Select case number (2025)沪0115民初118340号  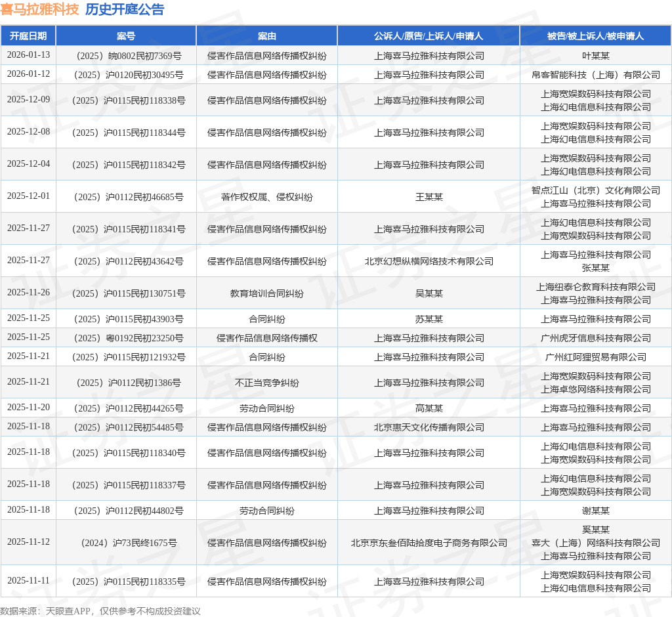coord(129,453)
